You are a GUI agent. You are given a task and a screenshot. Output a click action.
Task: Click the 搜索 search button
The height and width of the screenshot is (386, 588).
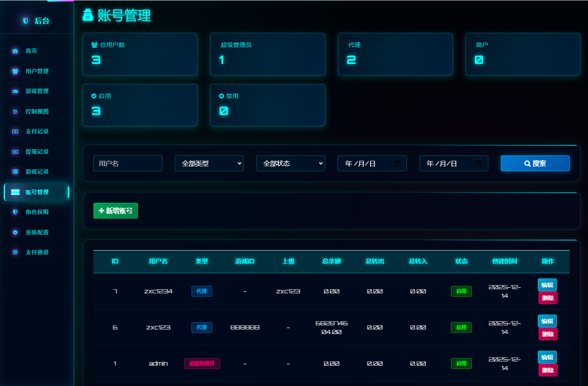(x=535, y=163)
